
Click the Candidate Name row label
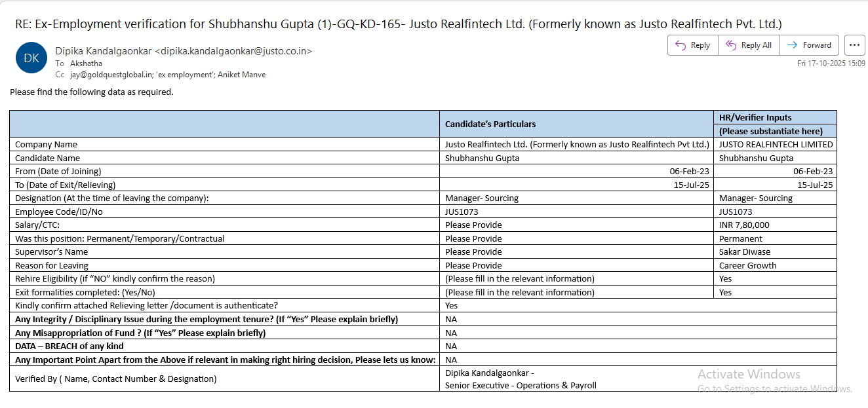(x=47, y=158)
